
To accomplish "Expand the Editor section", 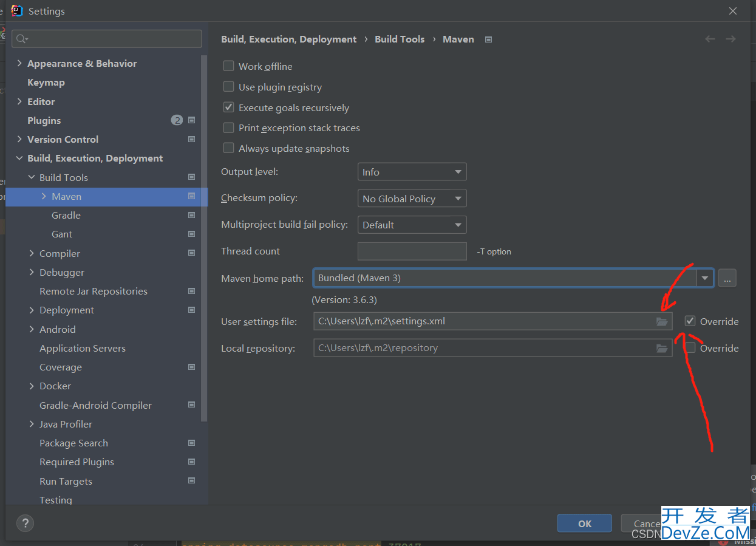I will (19, 101).
